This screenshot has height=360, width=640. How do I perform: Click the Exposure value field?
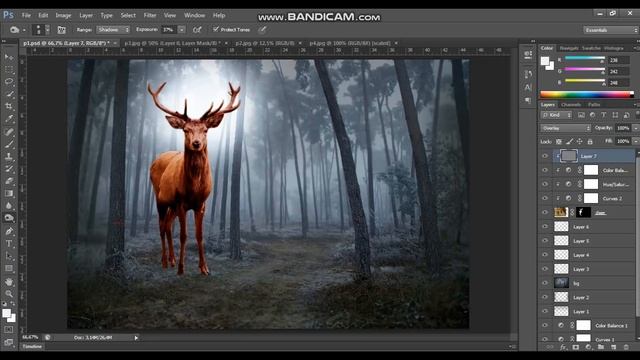click(x=169, y=30)
